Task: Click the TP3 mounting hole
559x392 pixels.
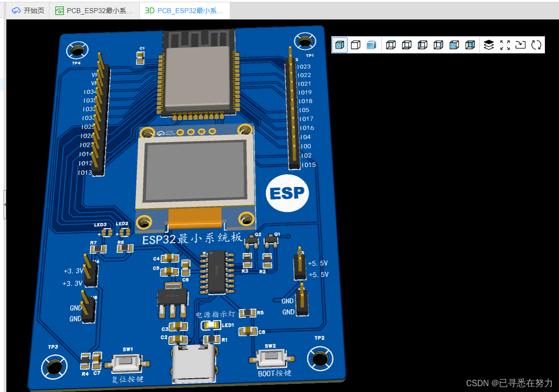Action: click(x=54, y=366)
